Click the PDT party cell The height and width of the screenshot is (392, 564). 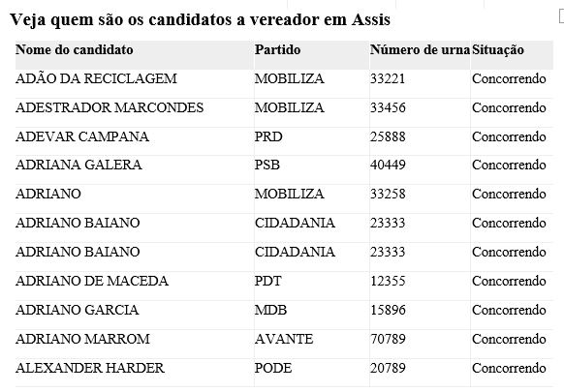[x=268, y=281]
